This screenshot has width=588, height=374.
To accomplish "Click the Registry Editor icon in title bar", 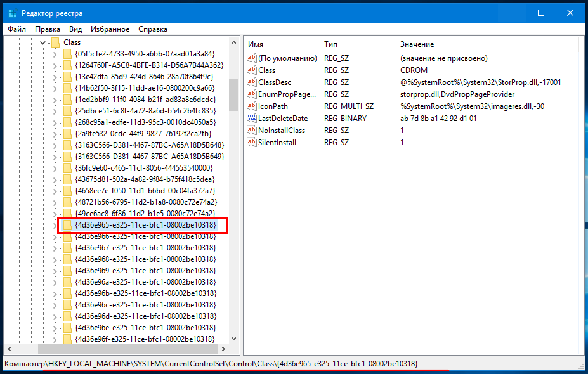I will click(13, 13).
